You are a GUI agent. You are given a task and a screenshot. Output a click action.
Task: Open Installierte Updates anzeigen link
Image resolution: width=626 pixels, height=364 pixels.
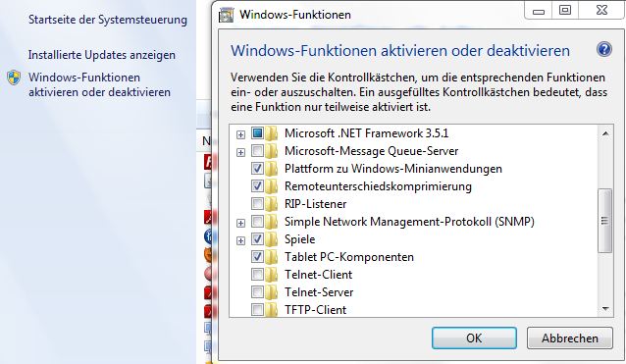click(102, 55)
